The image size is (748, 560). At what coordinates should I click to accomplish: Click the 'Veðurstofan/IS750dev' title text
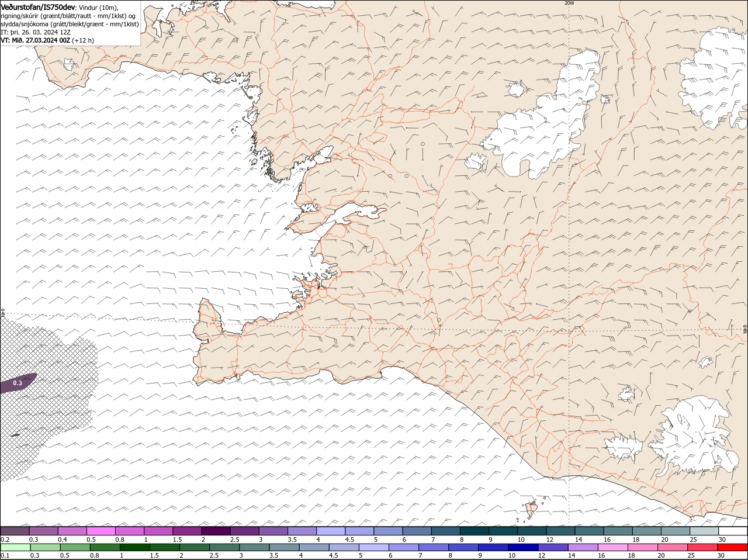pos(38,6)
